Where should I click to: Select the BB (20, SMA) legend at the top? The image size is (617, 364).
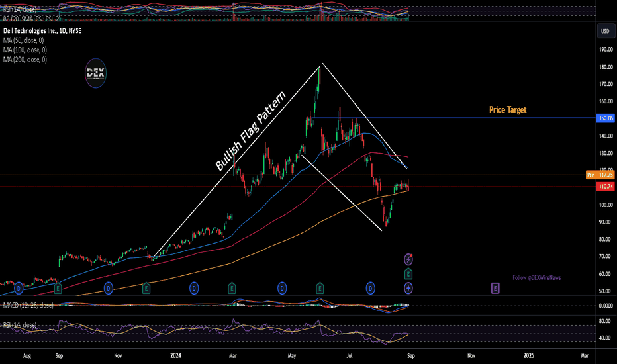tap(32, 18)
